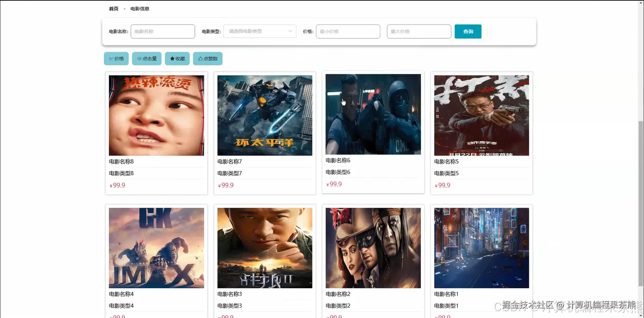
Task: Click the 环太平洋 poster thumbnail
Action: coord(264,115)
